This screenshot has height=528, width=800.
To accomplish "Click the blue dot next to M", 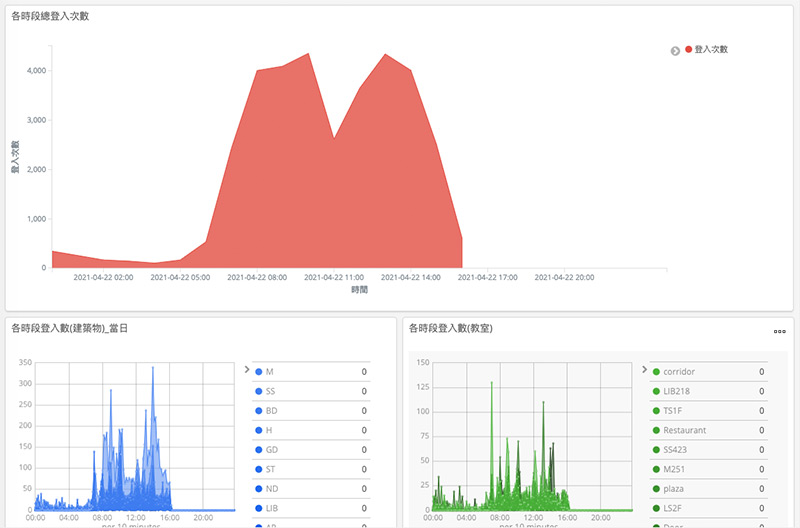I will (258, 372).
